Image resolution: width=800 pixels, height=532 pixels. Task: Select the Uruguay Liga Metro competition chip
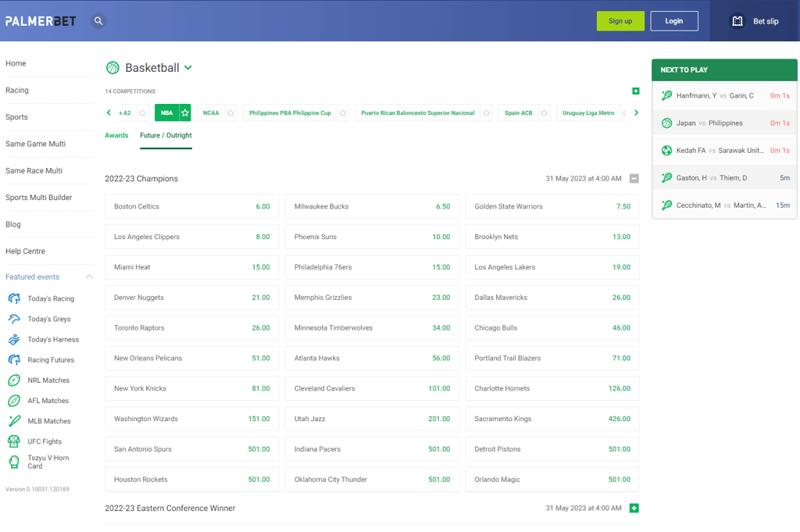tap(588, 112)
